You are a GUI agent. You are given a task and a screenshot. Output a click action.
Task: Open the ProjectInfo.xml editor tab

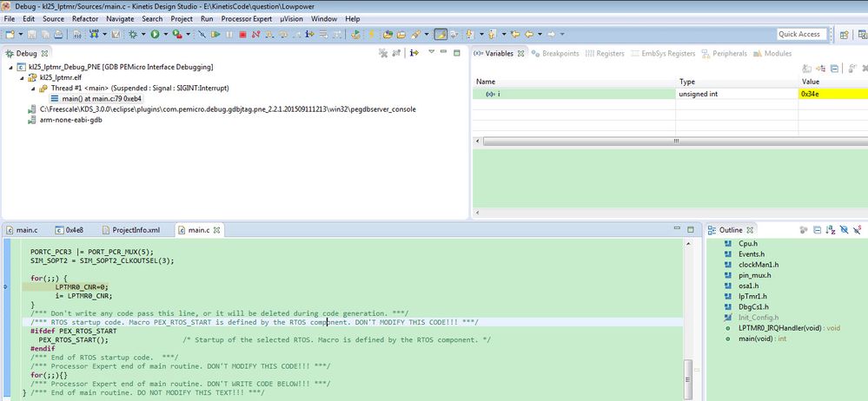131,230
